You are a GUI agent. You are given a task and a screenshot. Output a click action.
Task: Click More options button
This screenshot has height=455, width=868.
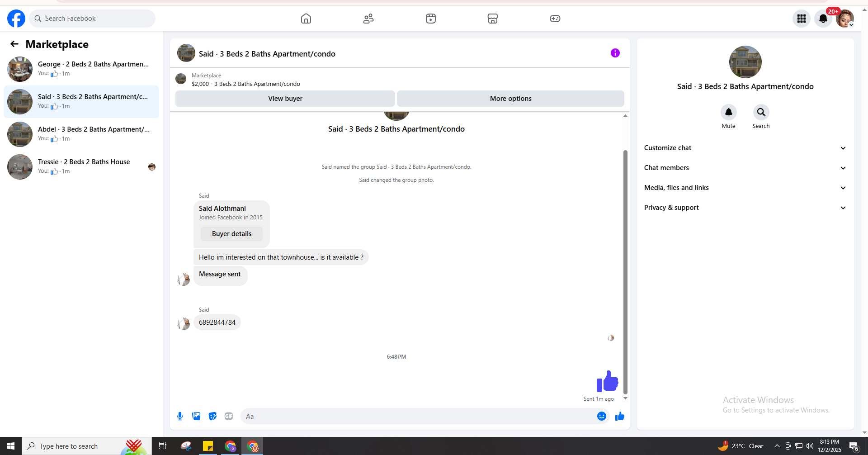[510, 99]
